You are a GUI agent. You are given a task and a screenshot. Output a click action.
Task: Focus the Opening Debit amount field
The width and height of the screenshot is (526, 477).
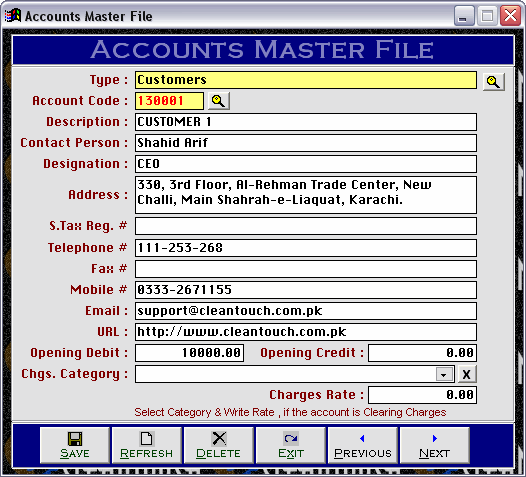tap(190, 353)
